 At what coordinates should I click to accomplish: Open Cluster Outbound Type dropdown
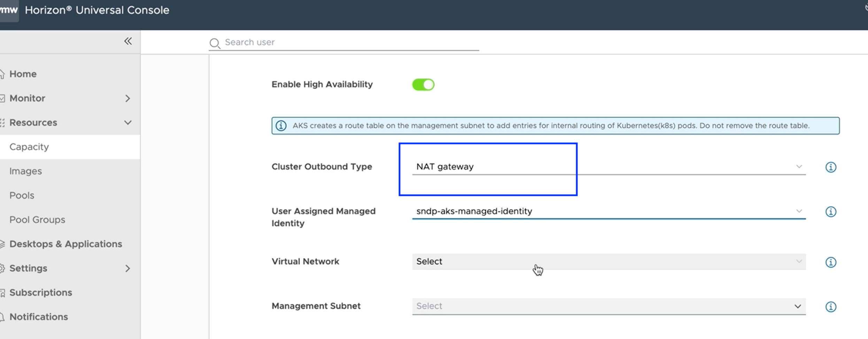click(609, 167)
